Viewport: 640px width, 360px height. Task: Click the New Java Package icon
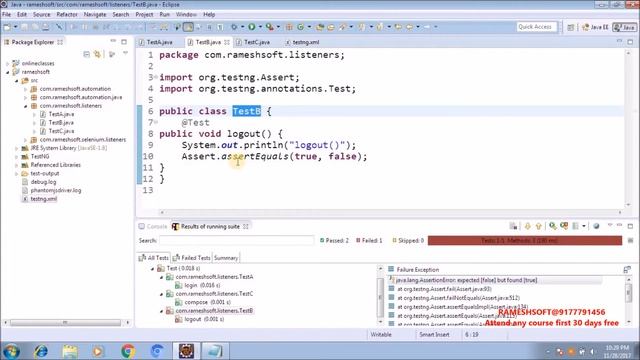pos(289,27)
